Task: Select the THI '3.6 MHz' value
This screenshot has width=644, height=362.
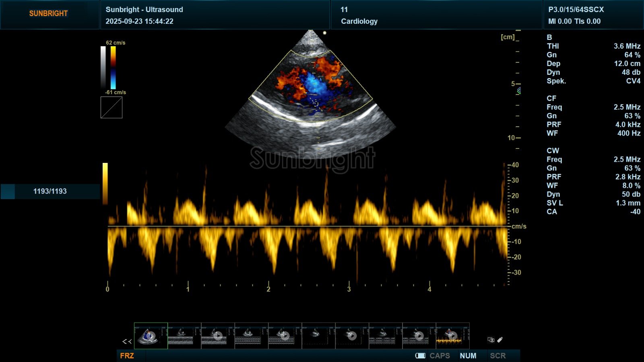Action: click(x=627, y=46)
